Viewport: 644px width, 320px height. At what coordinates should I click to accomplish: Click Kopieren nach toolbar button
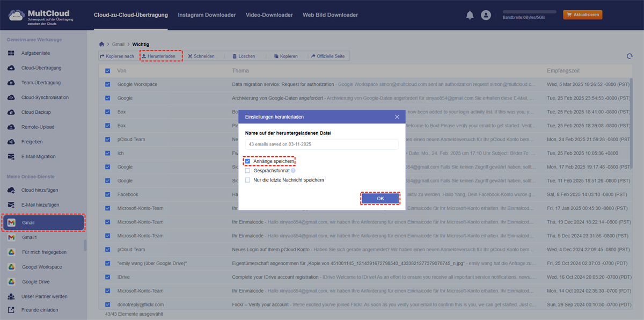click(x=117, y=56)
